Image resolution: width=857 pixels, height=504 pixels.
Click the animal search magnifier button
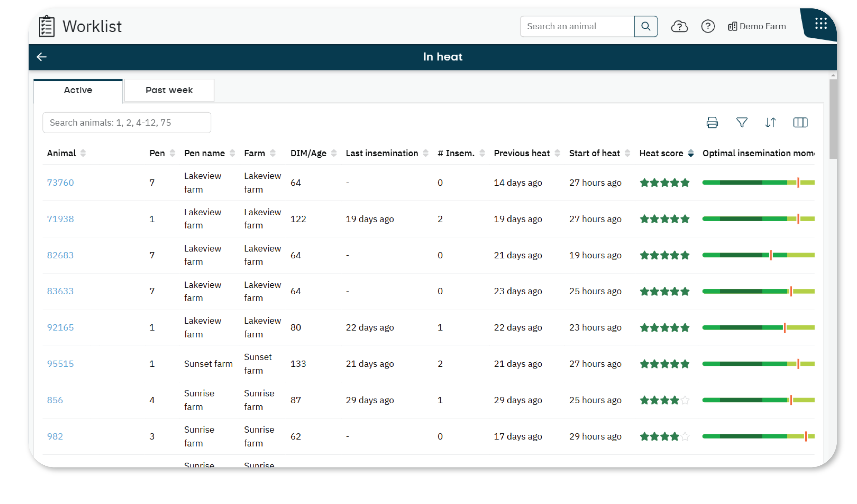pos(645,26)
